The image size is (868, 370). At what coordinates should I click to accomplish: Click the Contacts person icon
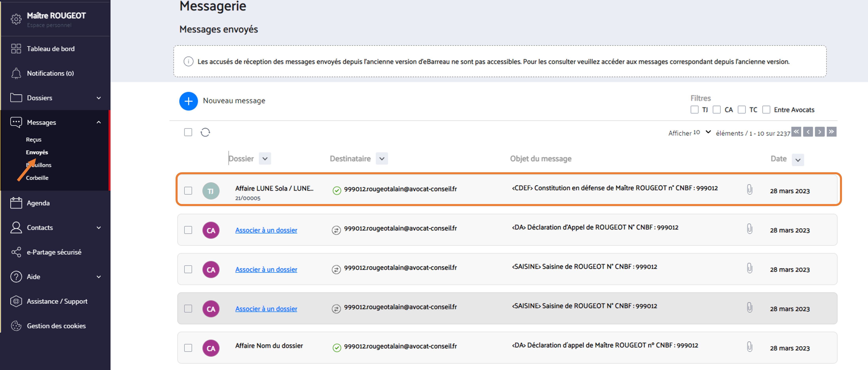click(x=16, y=228)
